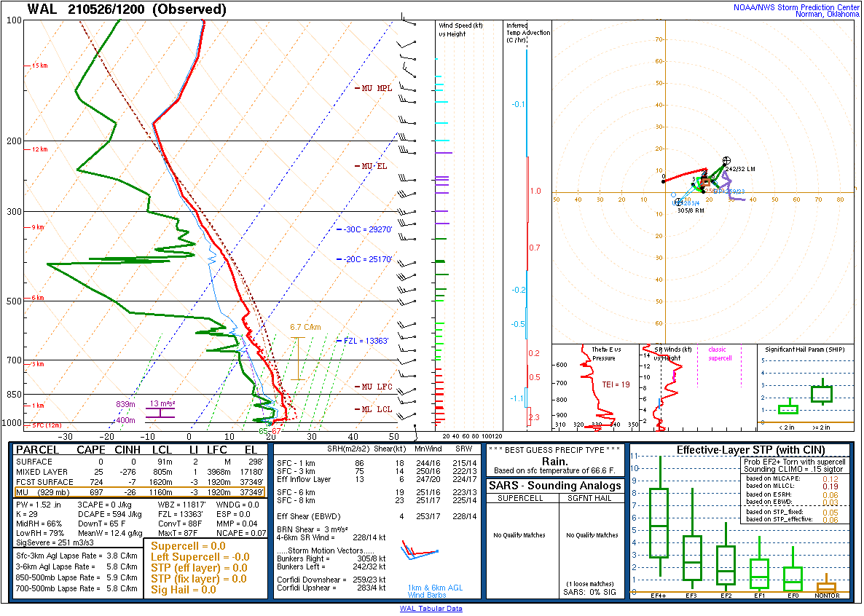Select the highlighted MU (929 mb) parcel row
This screenshot has width=864, height=616.
click(142, 493)
